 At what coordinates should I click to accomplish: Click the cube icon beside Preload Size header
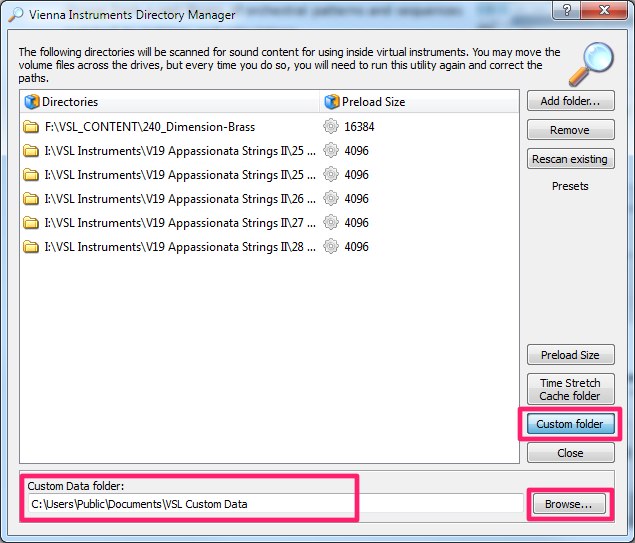point(332,102)
